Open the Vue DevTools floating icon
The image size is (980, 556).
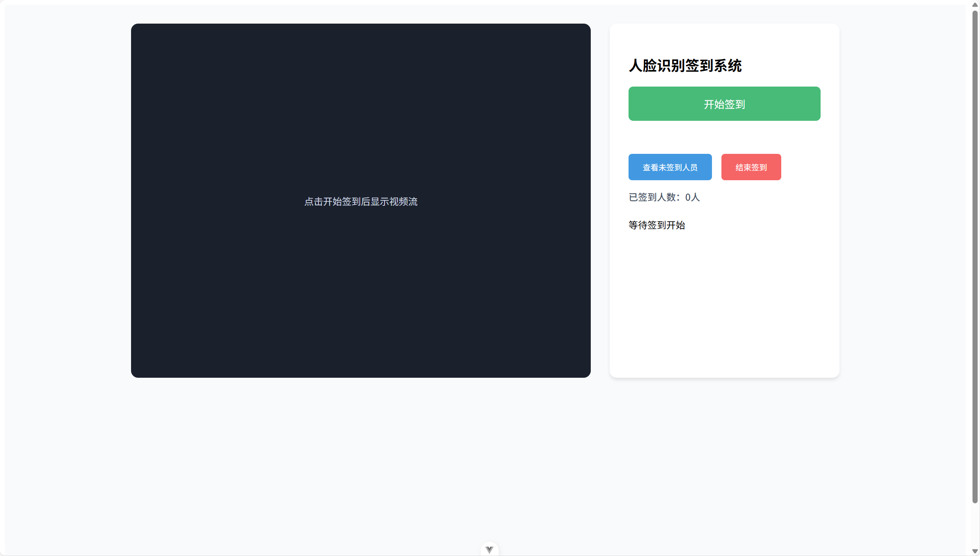[489, 549]
